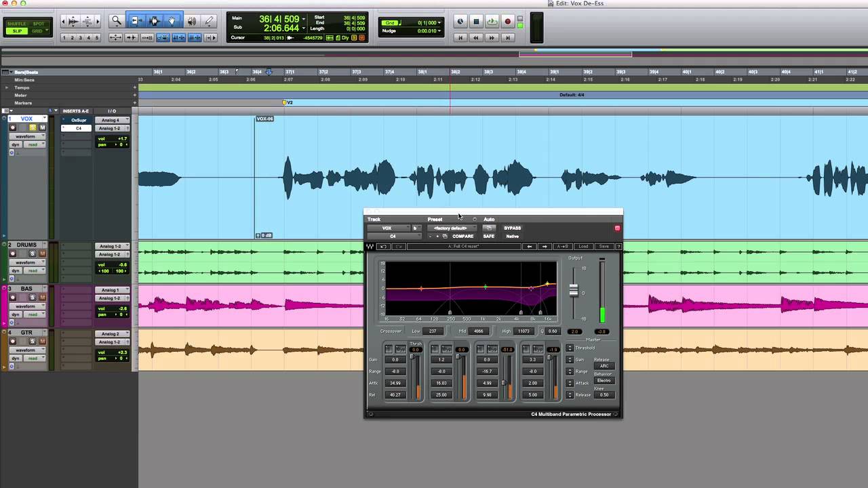Adjust the C4 Output fader
The width and height of the screenshot is (868, 488).
point(574,290)
